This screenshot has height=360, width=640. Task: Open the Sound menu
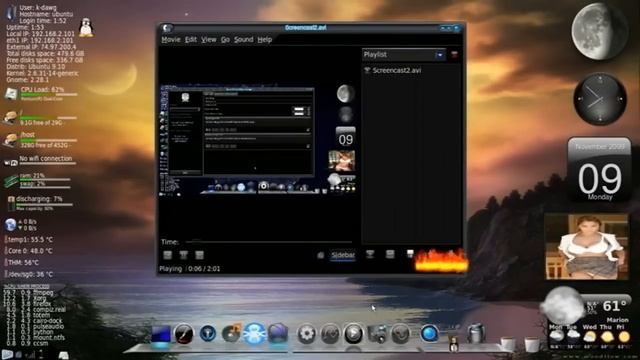click(x=244, y=40)
